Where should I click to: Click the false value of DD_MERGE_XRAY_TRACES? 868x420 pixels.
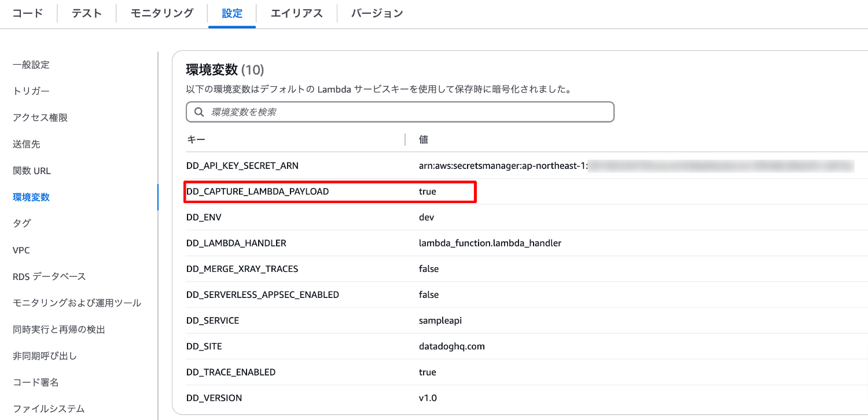click(429, 269)
